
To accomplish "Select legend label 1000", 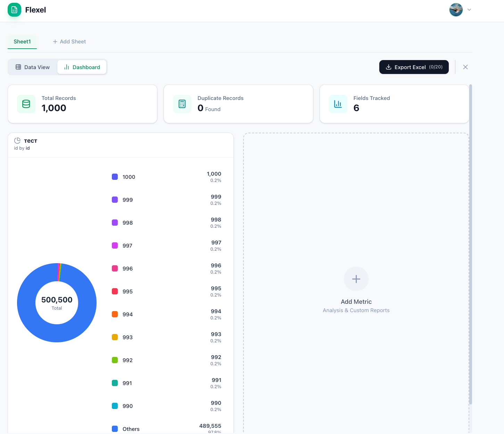I will point(129,177).
